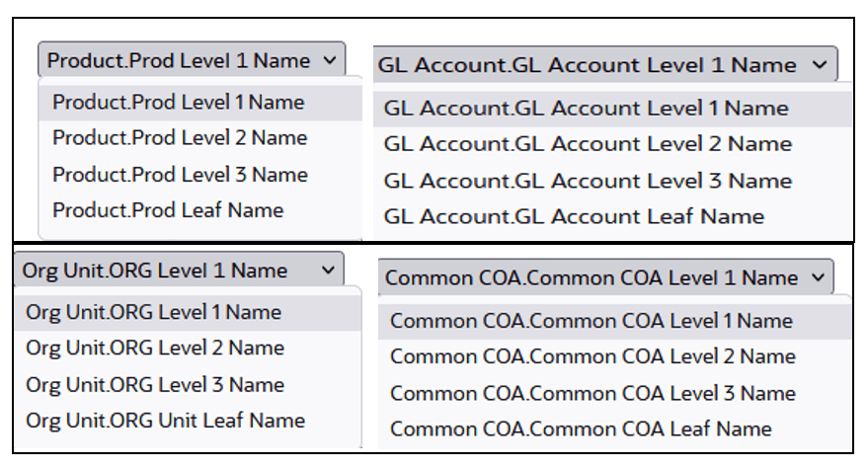Select Org Unit.ORG Level 3 Name option
This screenshot has width=868, height=468.
tap(189, 385)
